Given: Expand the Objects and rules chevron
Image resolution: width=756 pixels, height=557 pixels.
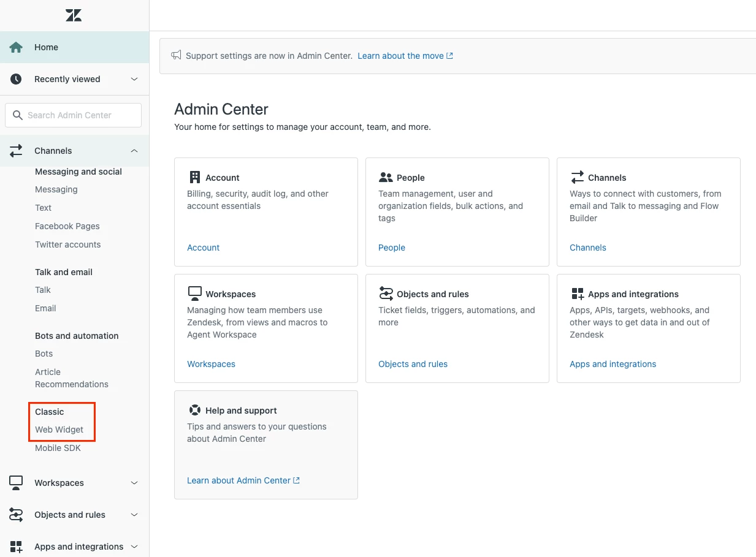Looking at the screenshot, I should point(134,515).
